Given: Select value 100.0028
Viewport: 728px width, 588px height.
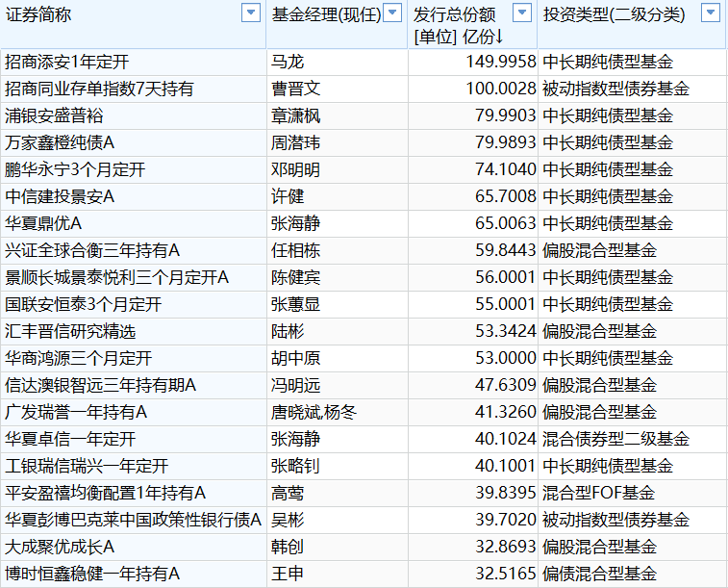Looking at the screenshot, I should click(x=501, y=89).
